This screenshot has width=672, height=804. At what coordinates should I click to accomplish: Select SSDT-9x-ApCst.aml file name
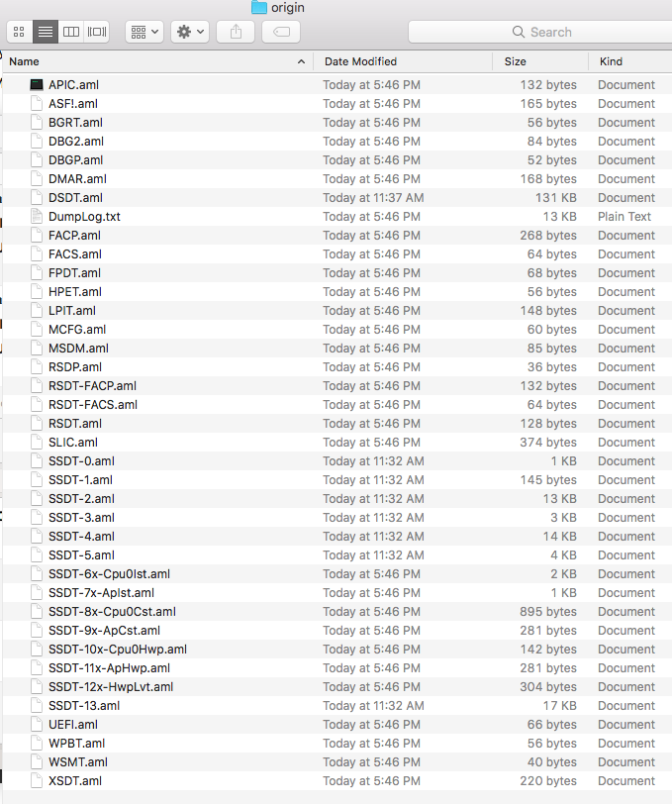[x=104, y=630]
